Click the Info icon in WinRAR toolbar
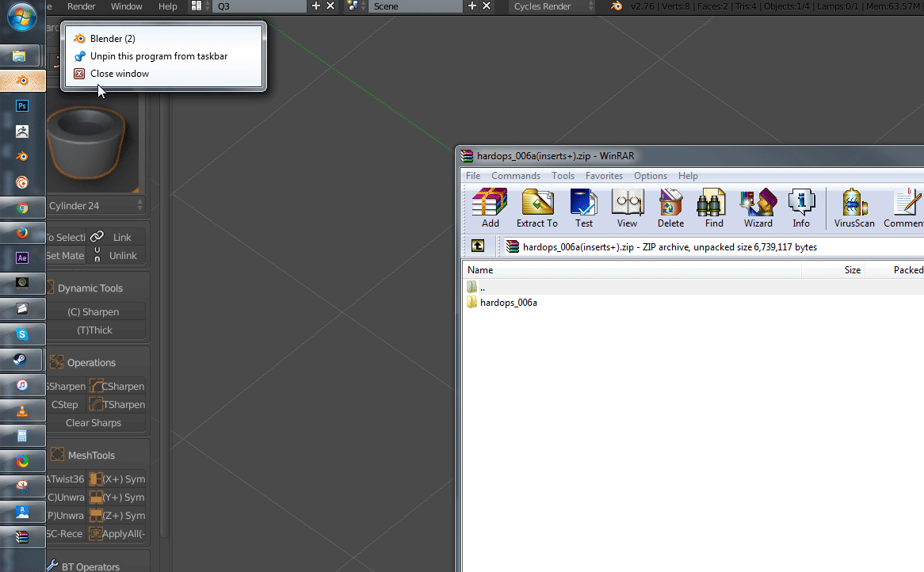 (801, 208)
